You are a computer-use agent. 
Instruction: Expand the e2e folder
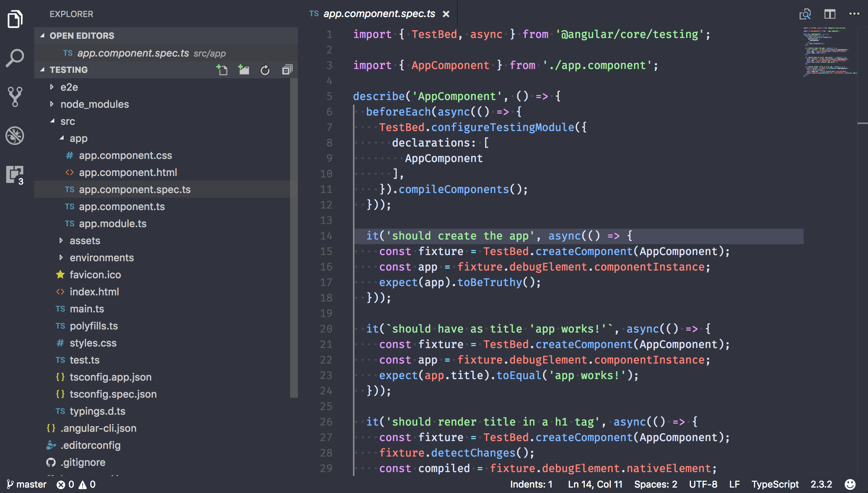52,87
